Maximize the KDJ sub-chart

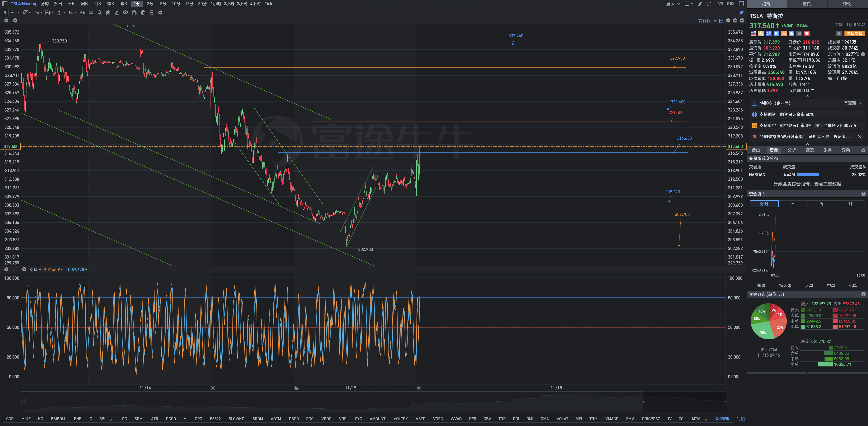pyautogui.click(x=15, y=269)
